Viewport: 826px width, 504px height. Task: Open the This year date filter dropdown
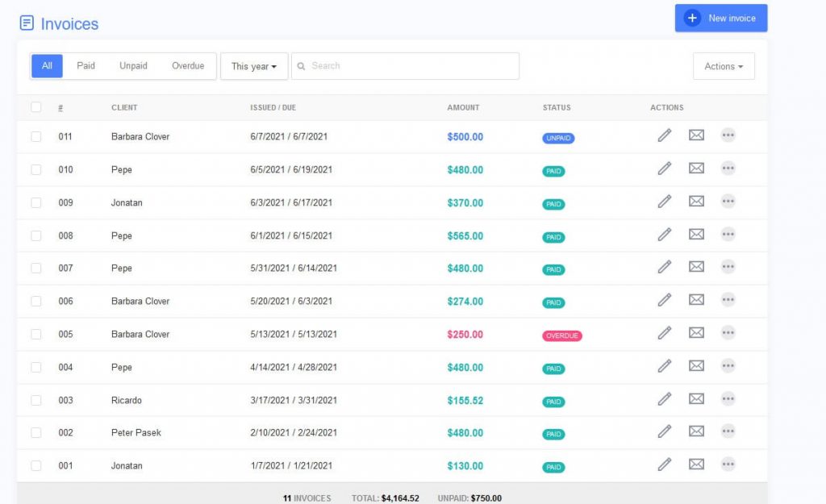point(254,67)
